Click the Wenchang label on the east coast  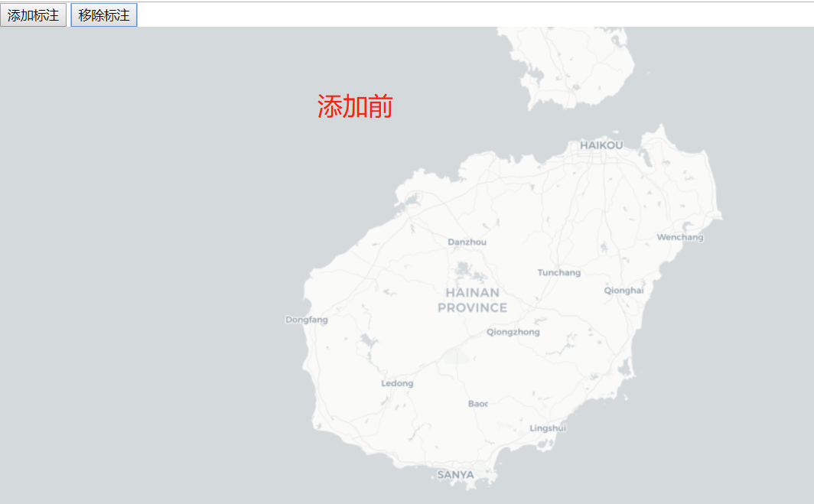point(680,237)
